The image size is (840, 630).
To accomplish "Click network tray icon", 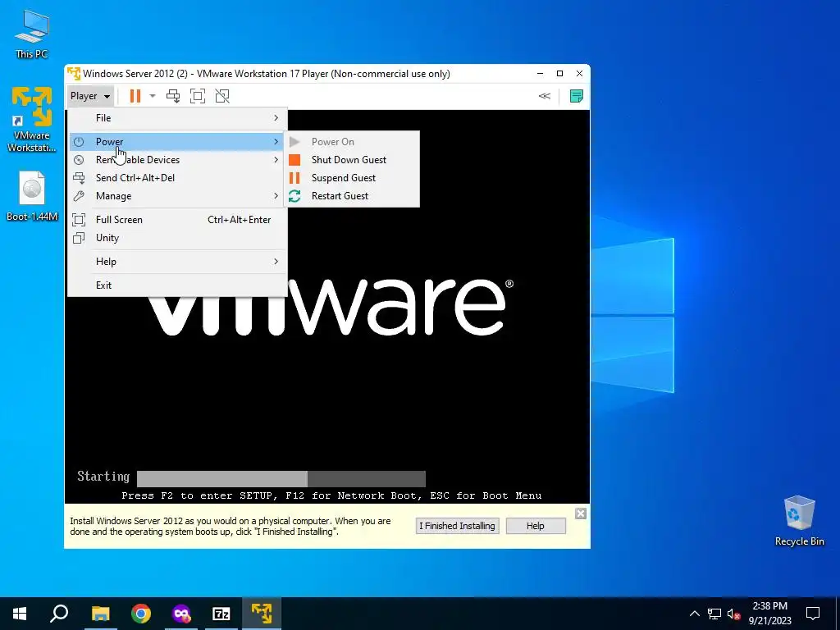I will click(714, 614).
